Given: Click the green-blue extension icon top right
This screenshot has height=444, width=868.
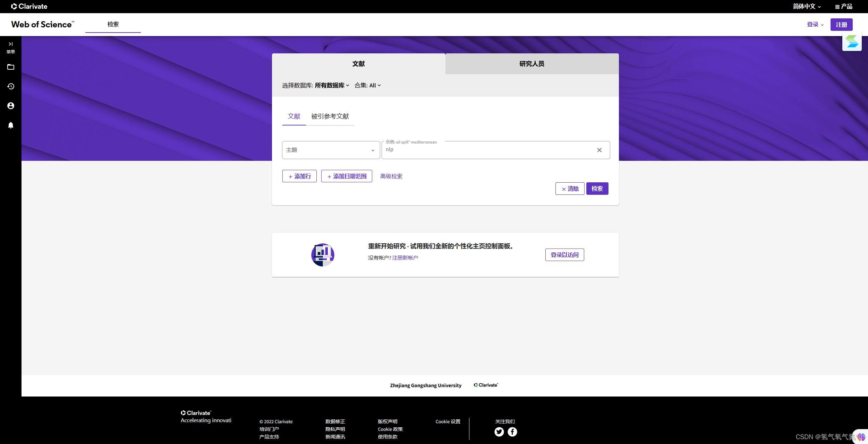Looking at the screenshot, I should (x=852, y=42).
